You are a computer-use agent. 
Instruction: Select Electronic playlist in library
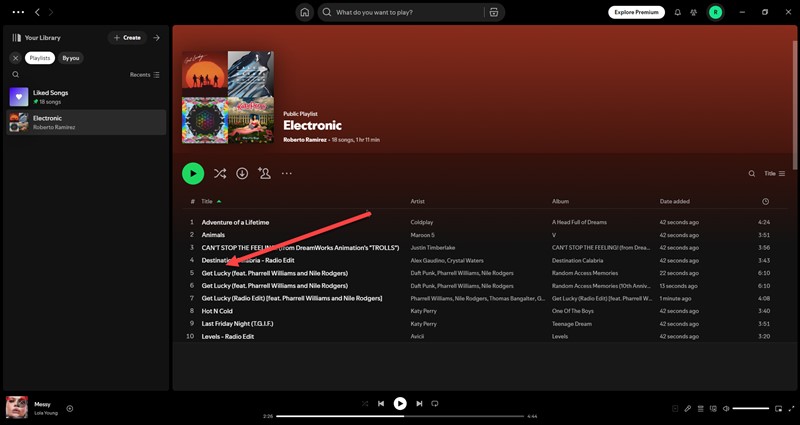point(86,122)
